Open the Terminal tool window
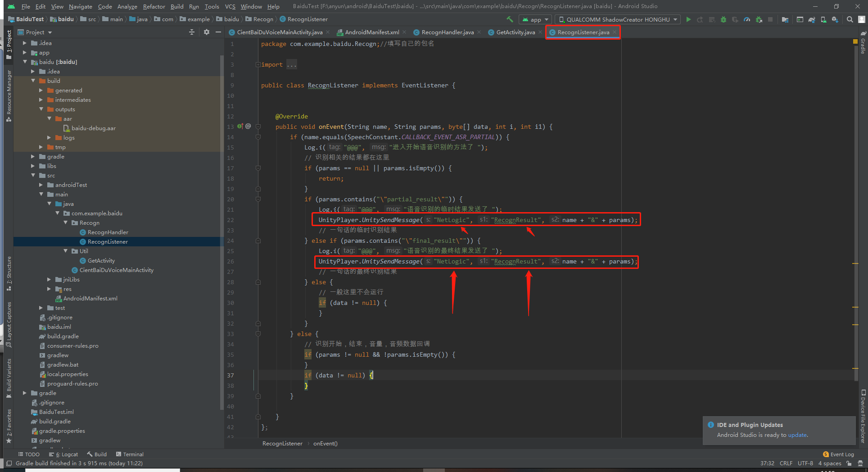 (x=130, y=454)
